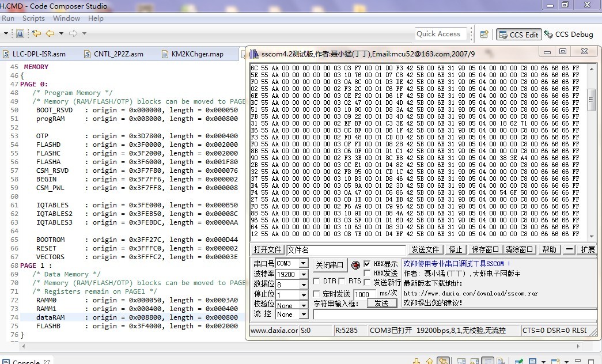Click the 停止 stop button
Screen dimensions: 602x364
pos(455,249)
